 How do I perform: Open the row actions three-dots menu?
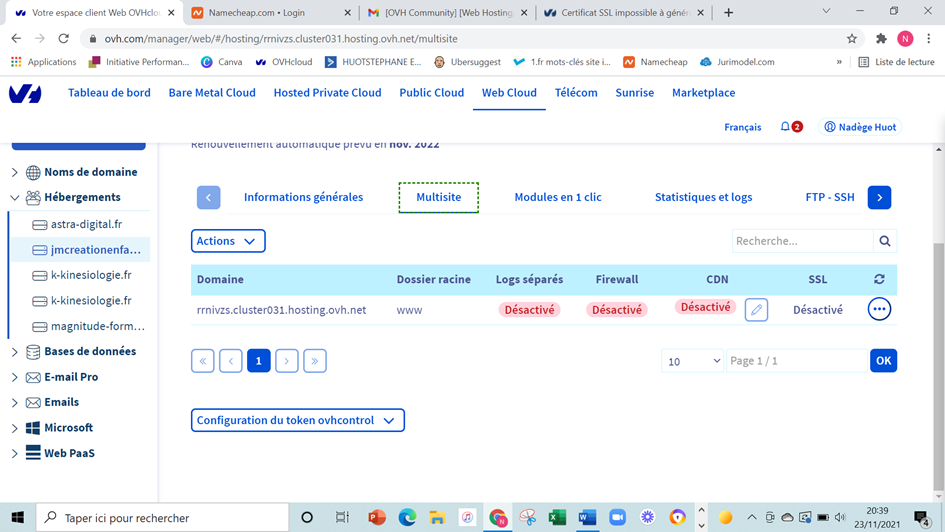point(879,310)
